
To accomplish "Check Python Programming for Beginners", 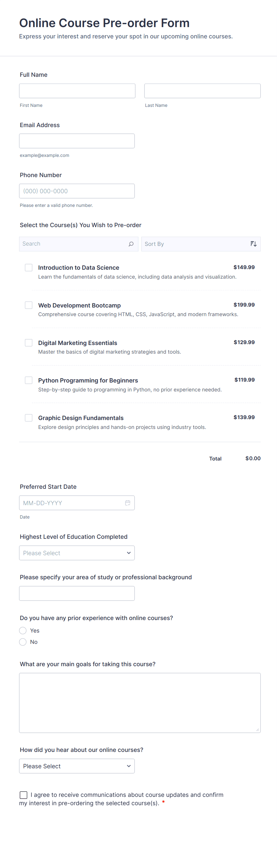I will point(29,380).
